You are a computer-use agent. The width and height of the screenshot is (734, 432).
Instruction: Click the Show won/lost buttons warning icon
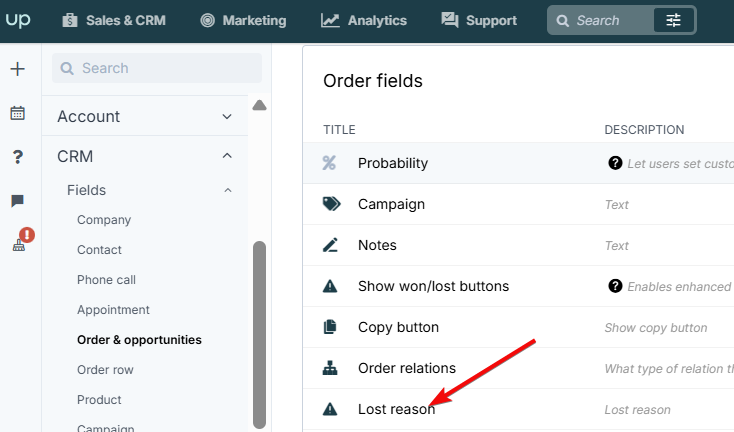(330, 286)
